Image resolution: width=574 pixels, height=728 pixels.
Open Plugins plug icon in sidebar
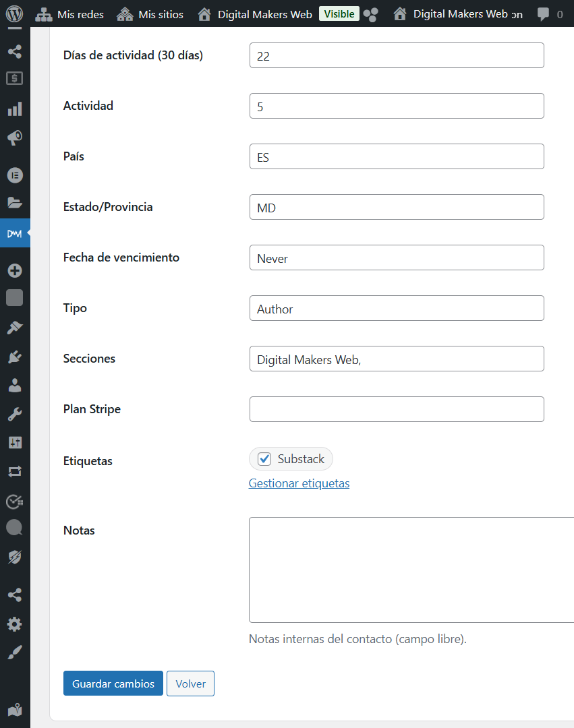tap(15, 357)
